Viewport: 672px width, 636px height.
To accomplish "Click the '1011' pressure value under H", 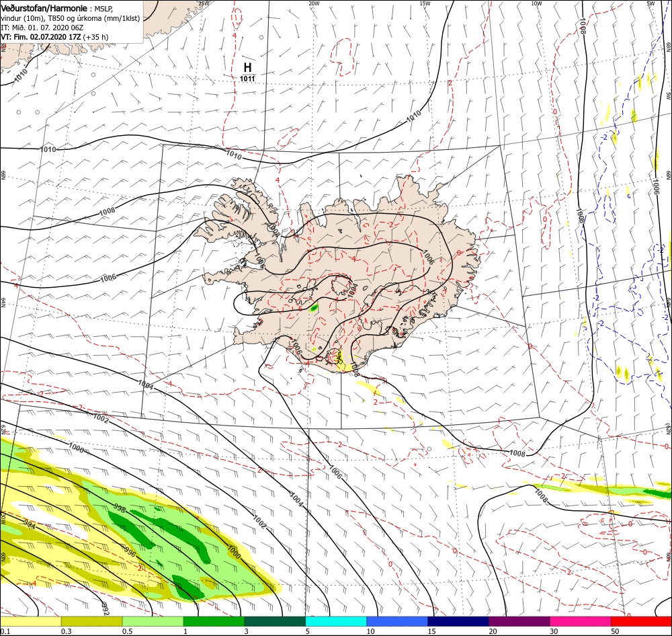I will (247, 79).
